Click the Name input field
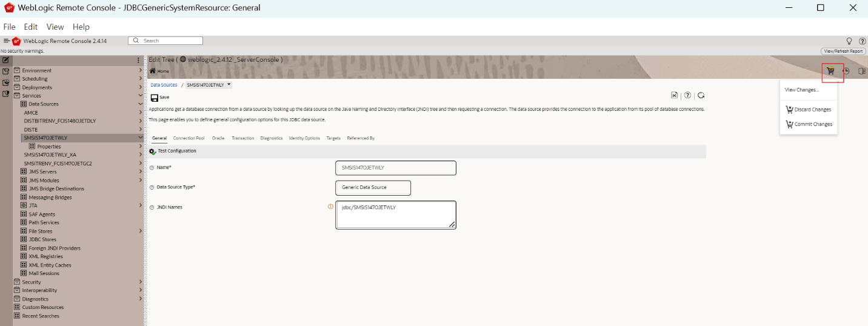Image resolution: width=868 pixels, height=326 pixels. point(395,168)
